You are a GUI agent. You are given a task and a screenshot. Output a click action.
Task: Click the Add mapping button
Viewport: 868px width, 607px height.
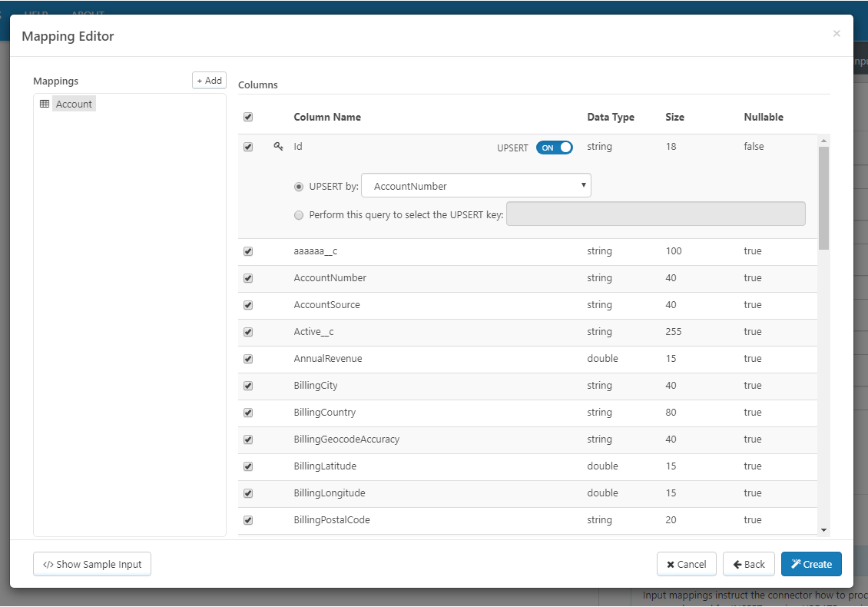coord(209,81)
